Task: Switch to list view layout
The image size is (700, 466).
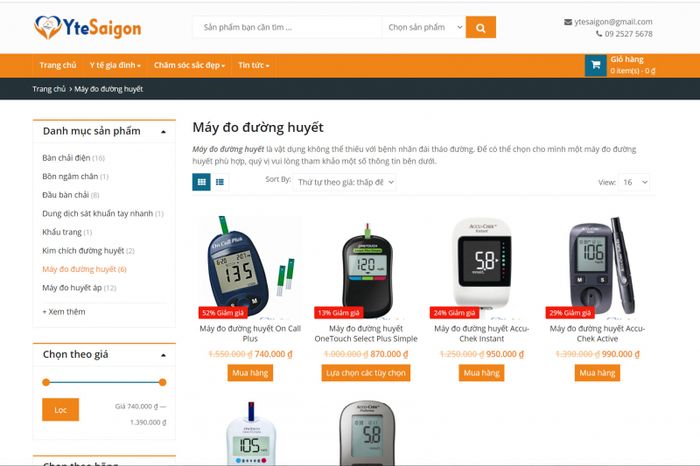Action: click(220, 182)
